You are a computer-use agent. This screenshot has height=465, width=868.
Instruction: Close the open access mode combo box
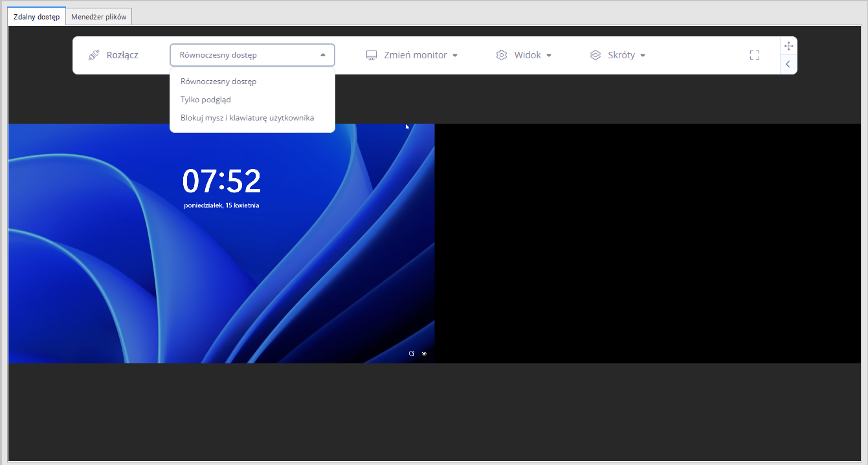click(x=323, y=55)
